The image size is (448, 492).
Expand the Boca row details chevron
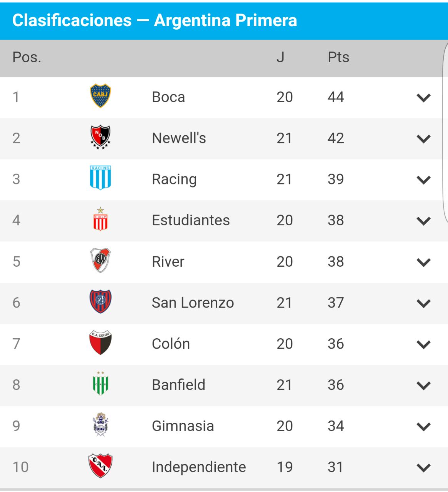[x=423, y=98]
